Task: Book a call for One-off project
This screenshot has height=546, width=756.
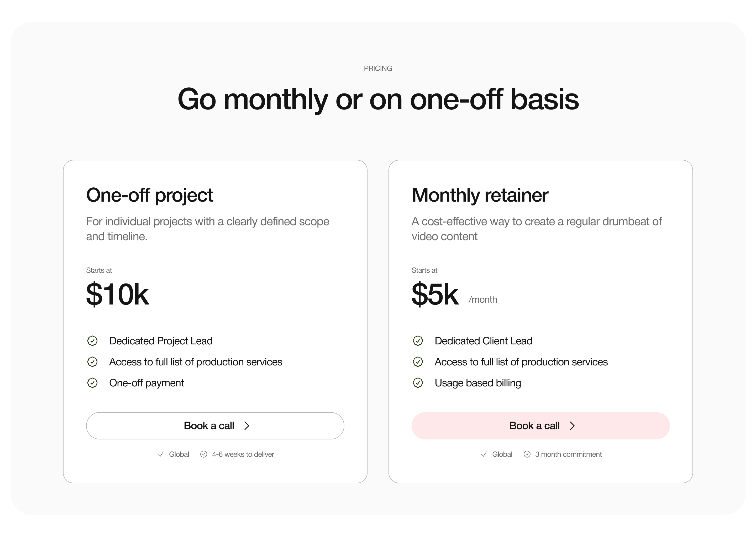Action: 215,426
